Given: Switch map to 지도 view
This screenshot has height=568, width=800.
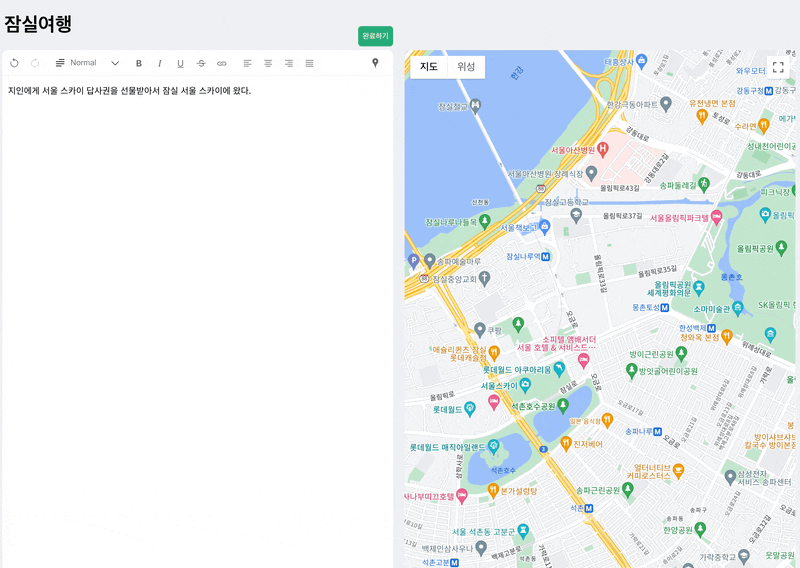Looking at the screenshot, I should tap(429, 67).
